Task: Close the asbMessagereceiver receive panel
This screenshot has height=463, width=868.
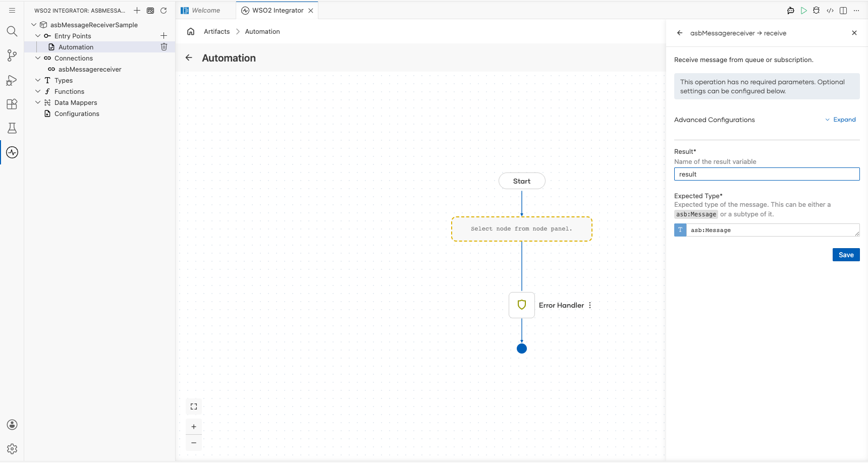Action: pyautogui.click(x=854, y=33)
